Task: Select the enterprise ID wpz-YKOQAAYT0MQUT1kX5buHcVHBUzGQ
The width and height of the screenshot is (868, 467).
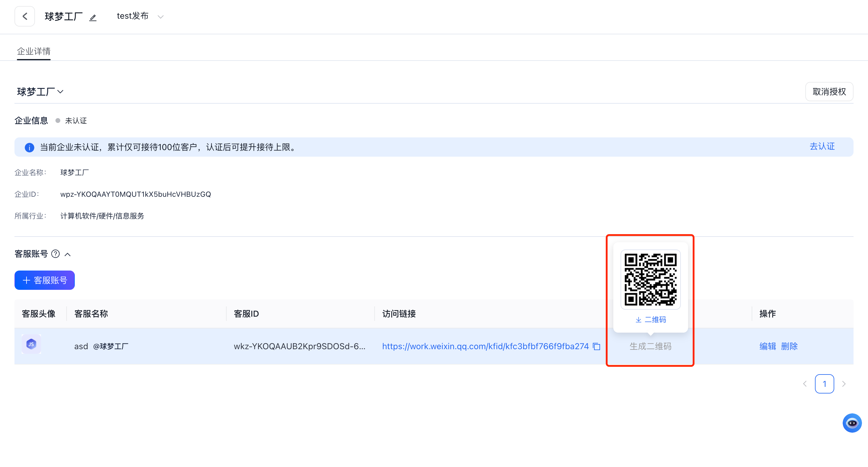Action: coord(135,194)
